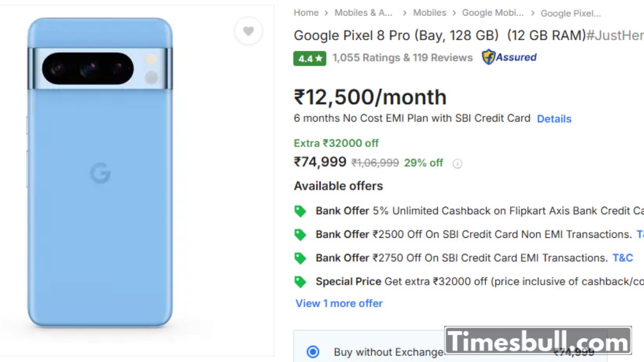This screenshot has height=362, width=644.
Task: Click the Pixel 8 Pro product image
Action: tap(100, 173)
